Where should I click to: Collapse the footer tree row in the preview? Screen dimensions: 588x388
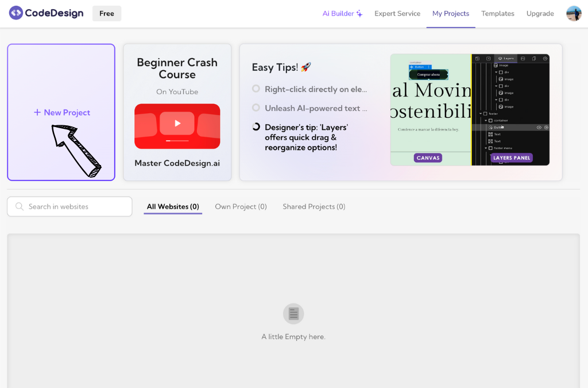pos(481,114)
